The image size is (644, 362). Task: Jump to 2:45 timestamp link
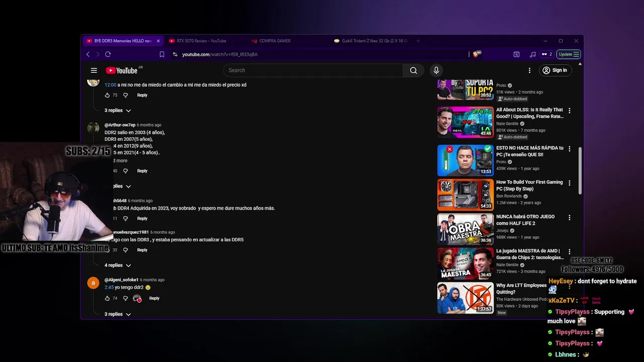tap(109, 288)
